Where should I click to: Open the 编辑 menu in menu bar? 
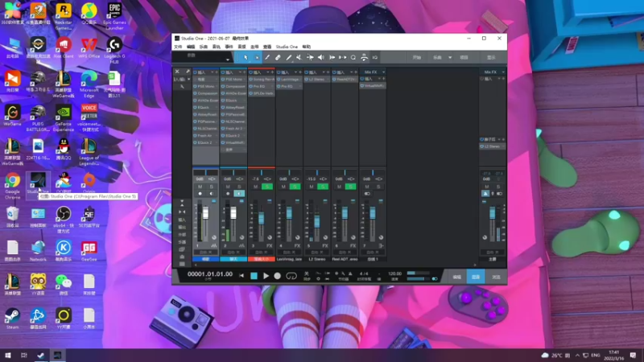(x=191, y=47)
